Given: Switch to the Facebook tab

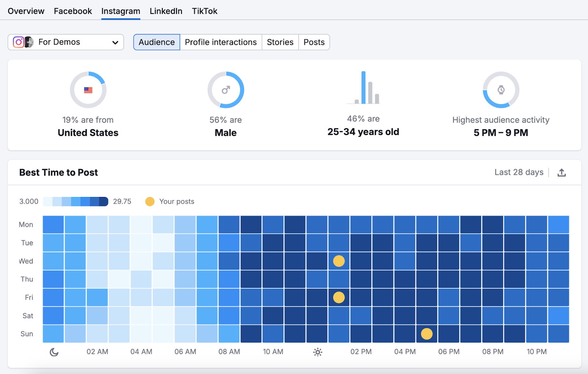Looking at the screenshot, I should click(x=73, y=11).
